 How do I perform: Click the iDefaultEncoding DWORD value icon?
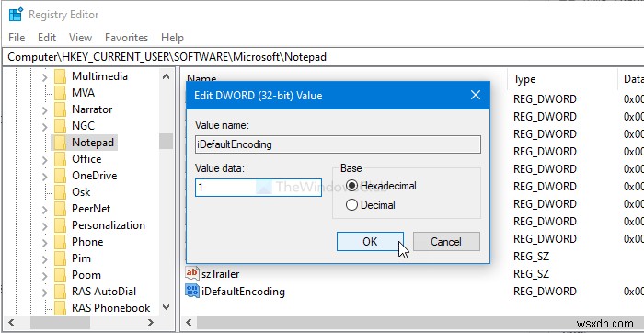[x=192, y=291]
